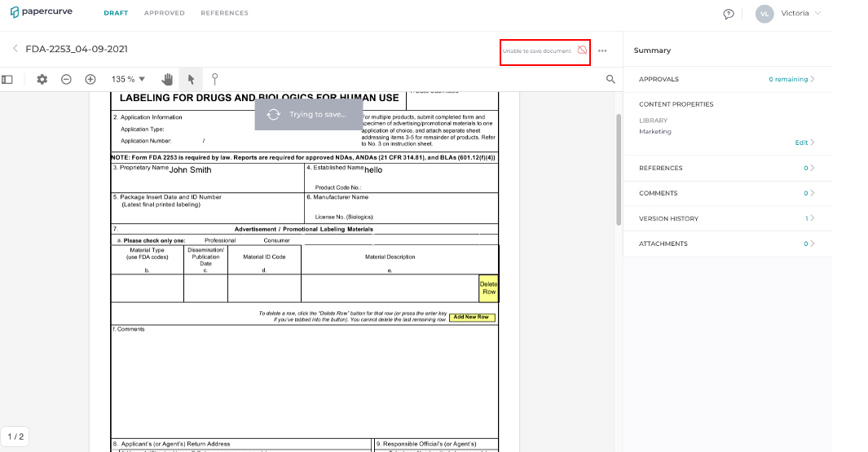Click the Comments text area in form
The width and height of the screenshot is (868, 452).
click(305, 380)
